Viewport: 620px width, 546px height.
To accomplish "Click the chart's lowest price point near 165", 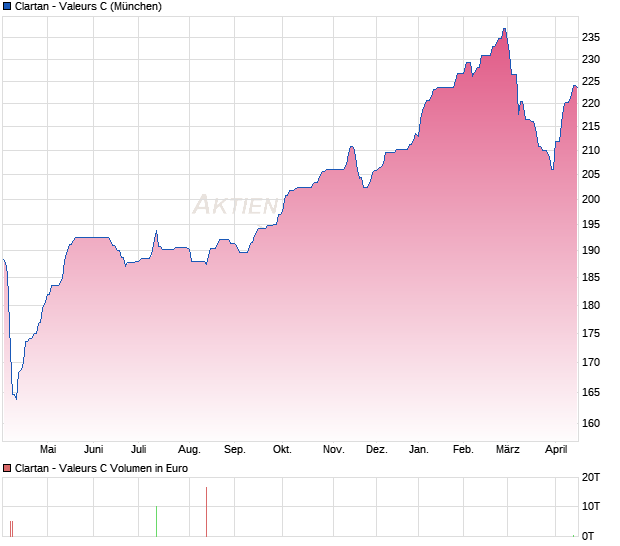I will [16, 399].
